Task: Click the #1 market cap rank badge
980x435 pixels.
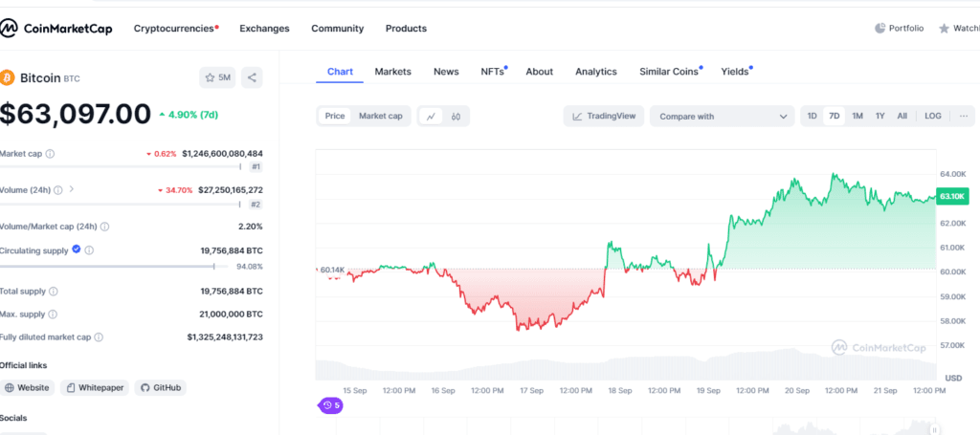Action: pos(256,166)
